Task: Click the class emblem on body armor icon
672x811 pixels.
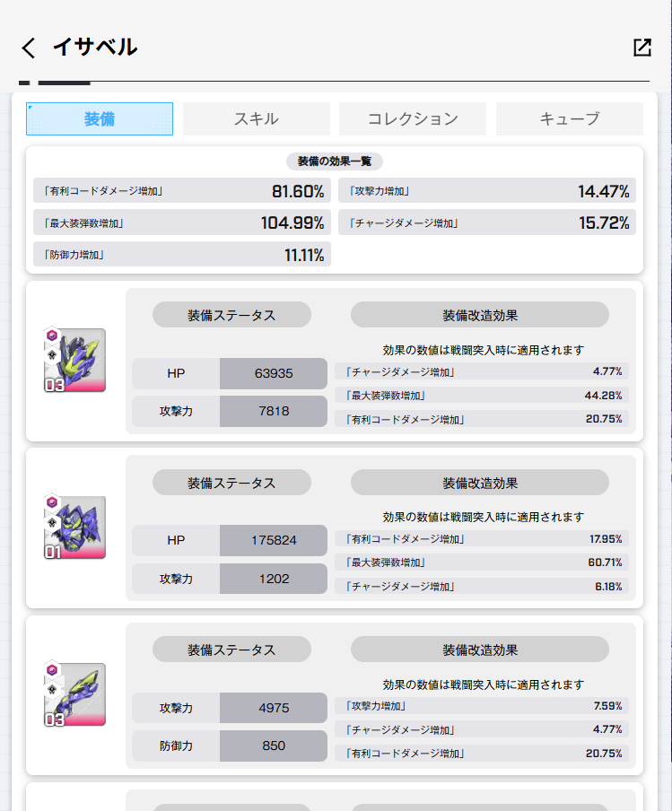Action: (x=52, y=522)
